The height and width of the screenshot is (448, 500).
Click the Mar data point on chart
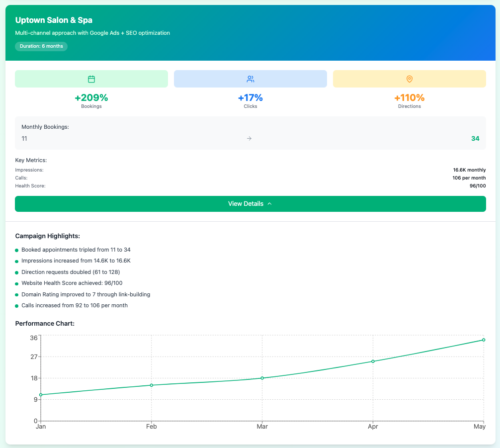pos(262,378)
